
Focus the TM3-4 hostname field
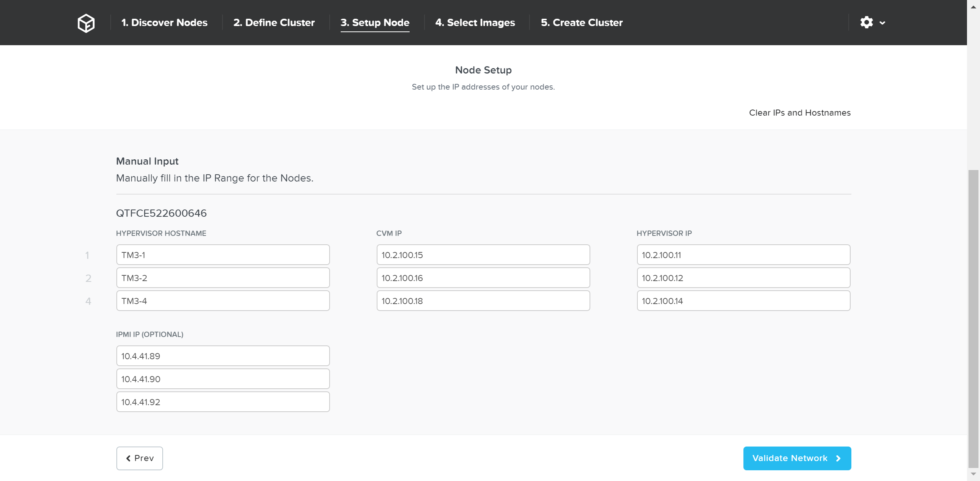click(223, 301)
